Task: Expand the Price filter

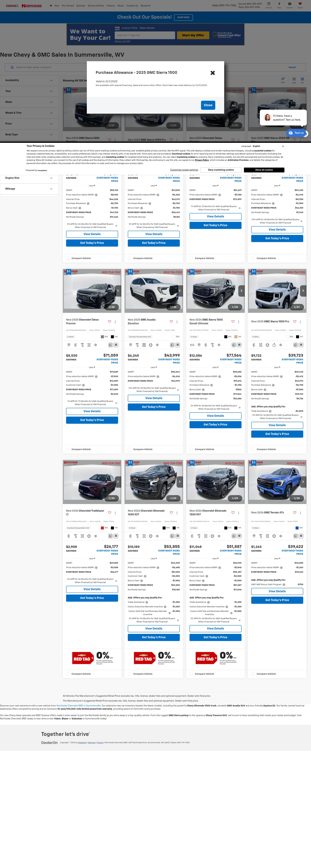Action: coord(29,124)
